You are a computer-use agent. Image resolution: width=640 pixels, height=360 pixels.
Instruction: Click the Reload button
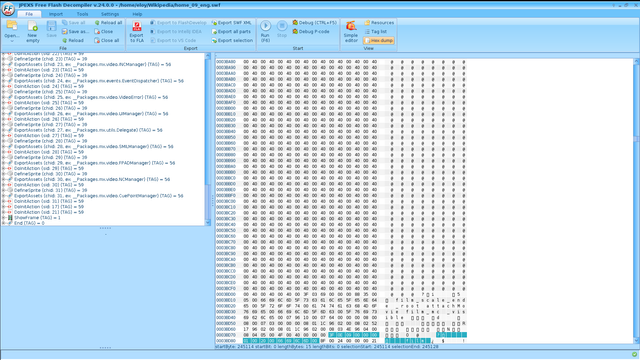pos(73,40)
